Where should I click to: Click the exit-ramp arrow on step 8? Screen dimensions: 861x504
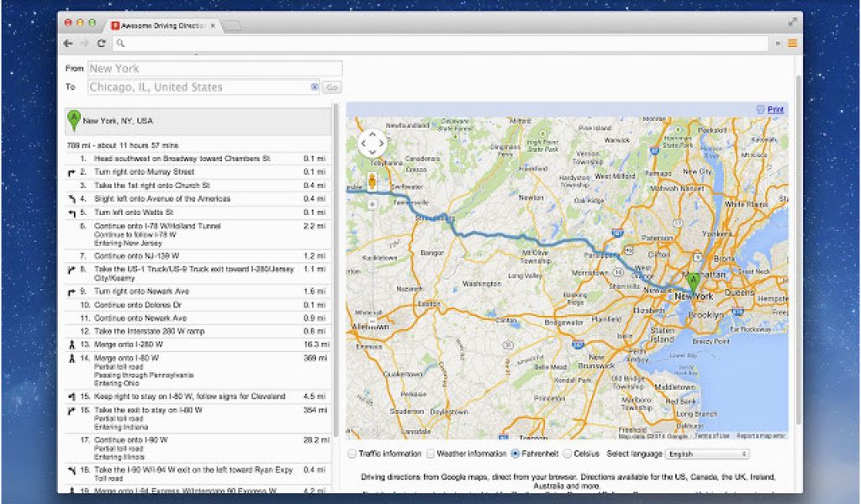click(71, 270)
